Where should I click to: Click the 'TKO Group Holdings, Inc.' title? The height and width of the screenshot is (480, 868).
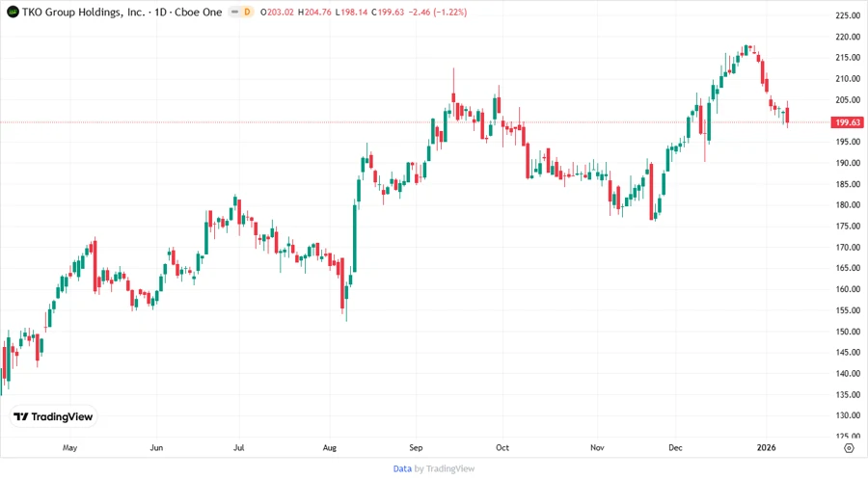click(83, 13)
